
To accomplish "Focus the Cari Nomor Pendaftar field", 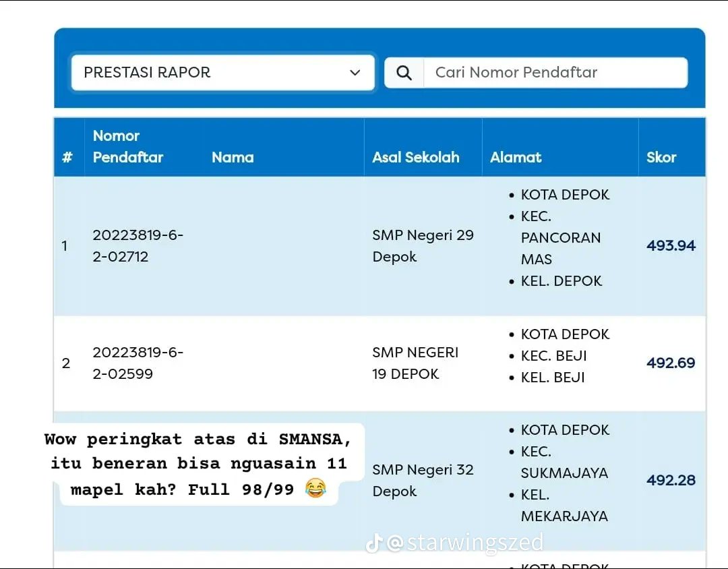I will [555, 72].
